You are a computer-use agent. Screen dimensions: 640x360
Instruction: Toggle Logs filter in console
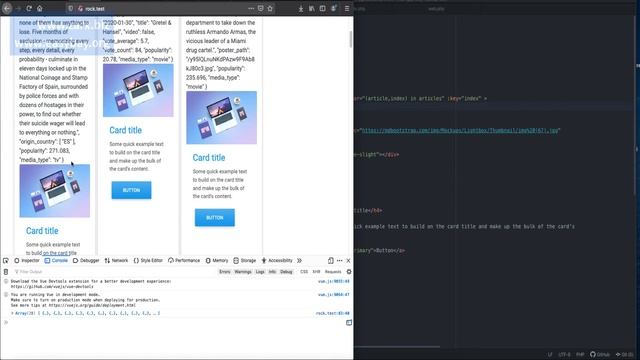tap(260, 271)
